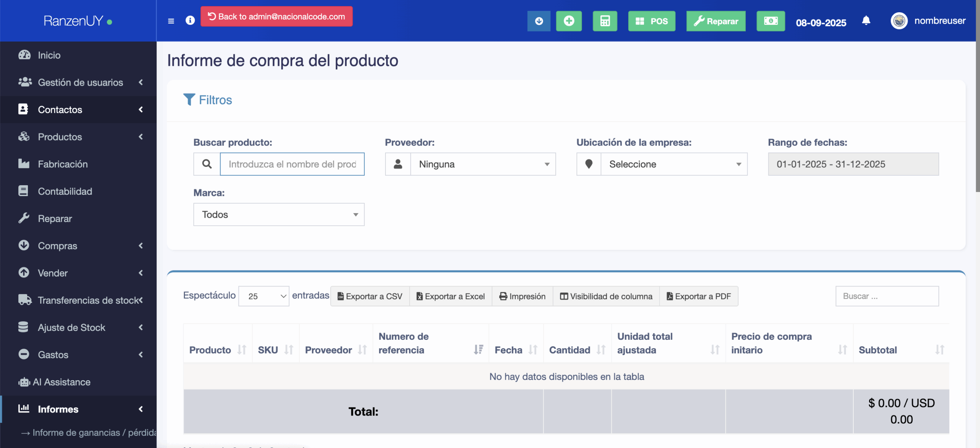Screen dimensions: 980x448
Task: Click the blue download arrow icon
Action: tap(539, 21)
